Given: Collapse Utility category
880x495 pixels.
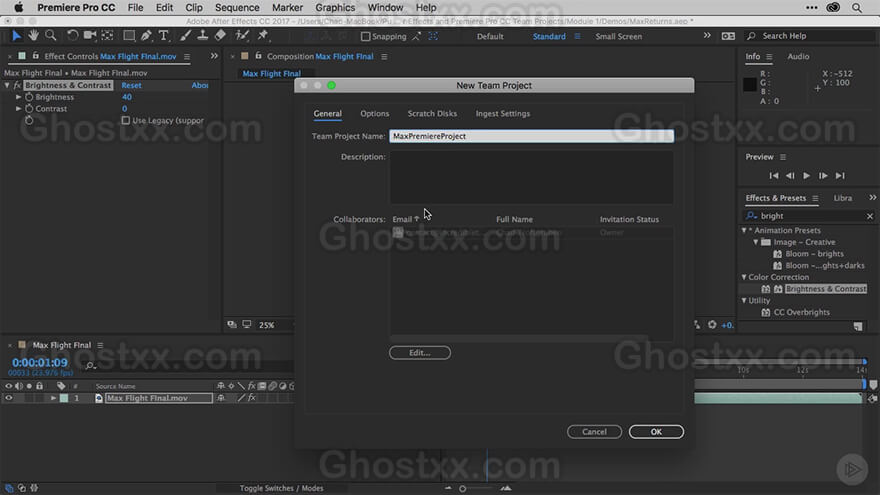Looking at the screenshot, I should point(744,301).
